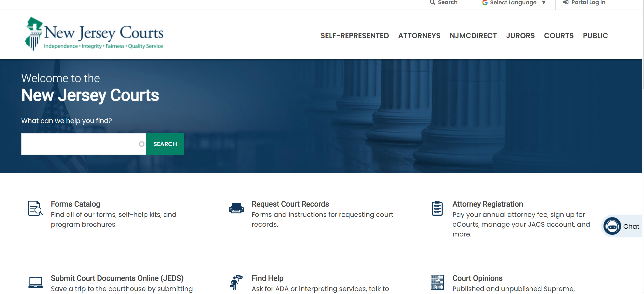
Task: Click the JEDS laptop icon
Action: click(x=35, y=282)
